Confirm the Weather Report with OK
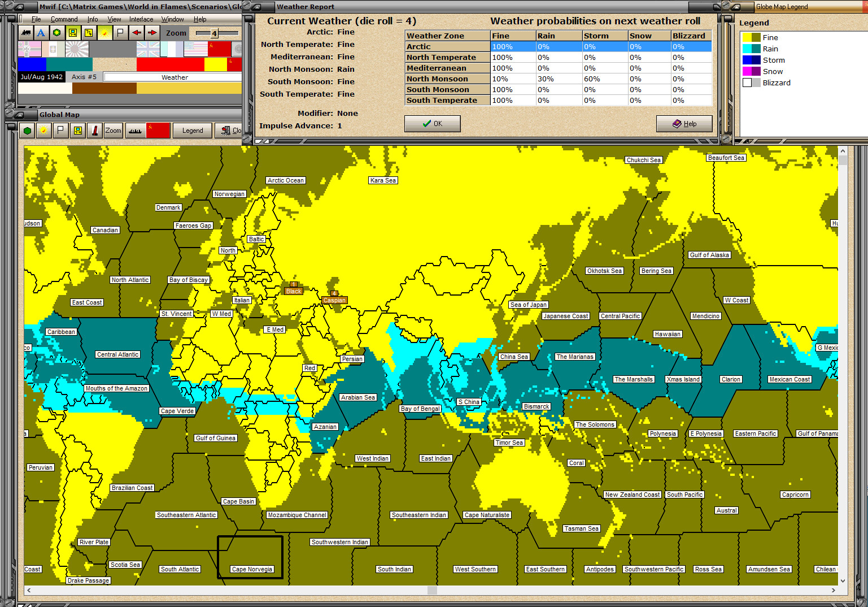This screenshot has height=607, width=868. 433,124
